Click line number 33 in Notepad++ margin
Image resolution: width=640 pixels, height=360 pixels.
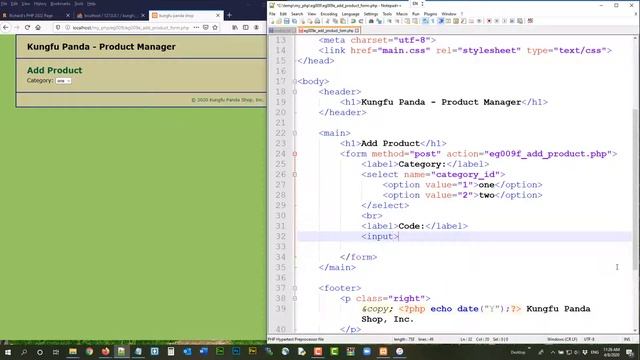(x=280, y=247)
